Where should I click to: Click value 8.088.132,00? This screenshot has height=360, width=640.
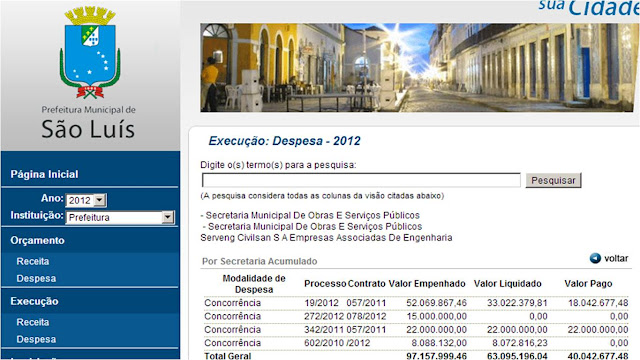click(x=439, y=343)
